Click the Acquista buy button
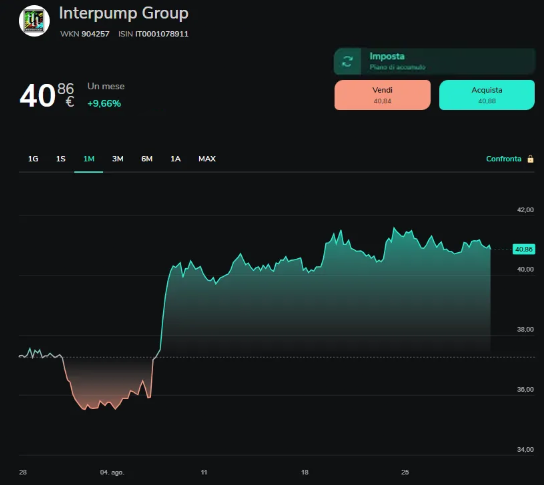The image size is (544, 485). 487,95
